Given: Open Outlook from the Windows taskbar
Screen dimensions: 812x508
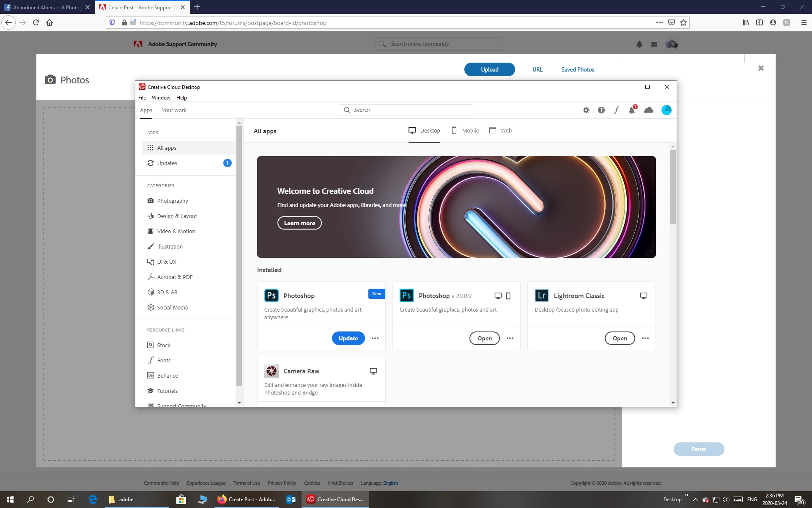Looking at the screenshot, I should point(291,500).
